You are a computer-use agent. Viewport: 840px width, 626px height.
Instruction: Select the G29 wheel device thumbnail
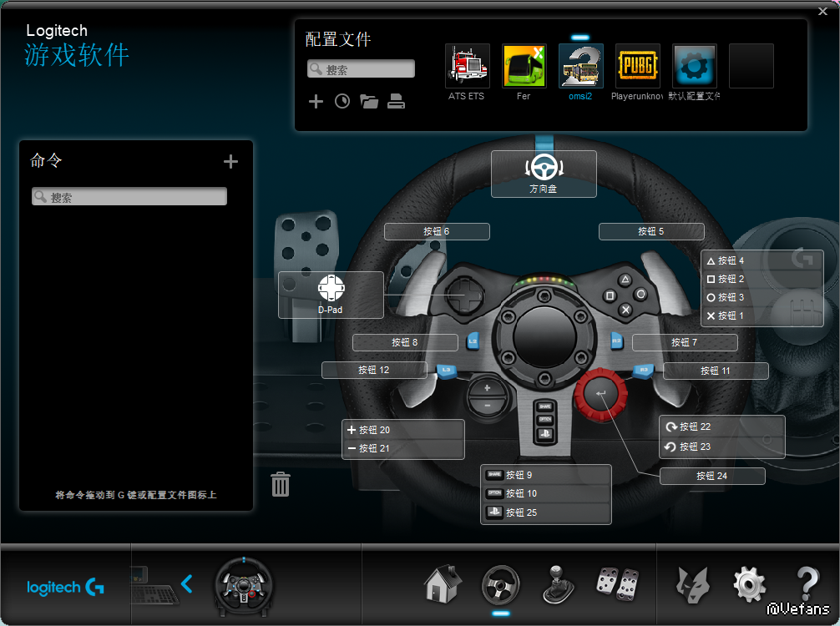click(x=244, y=587)
